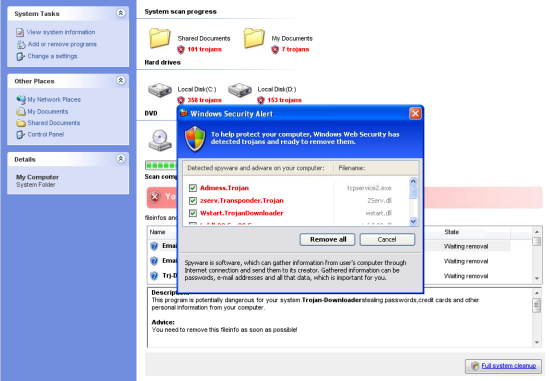This screenshot has height=381, width=550.
Task: Click the first blue shield icon in Name list
Action: (x=154, y=246)
